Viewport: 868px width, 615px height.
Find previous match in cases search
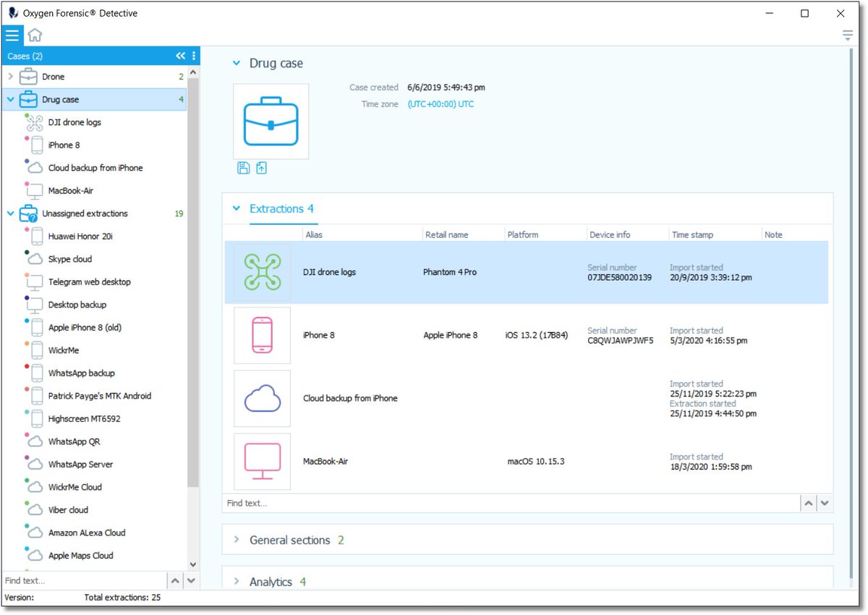[x=175, y=580]
